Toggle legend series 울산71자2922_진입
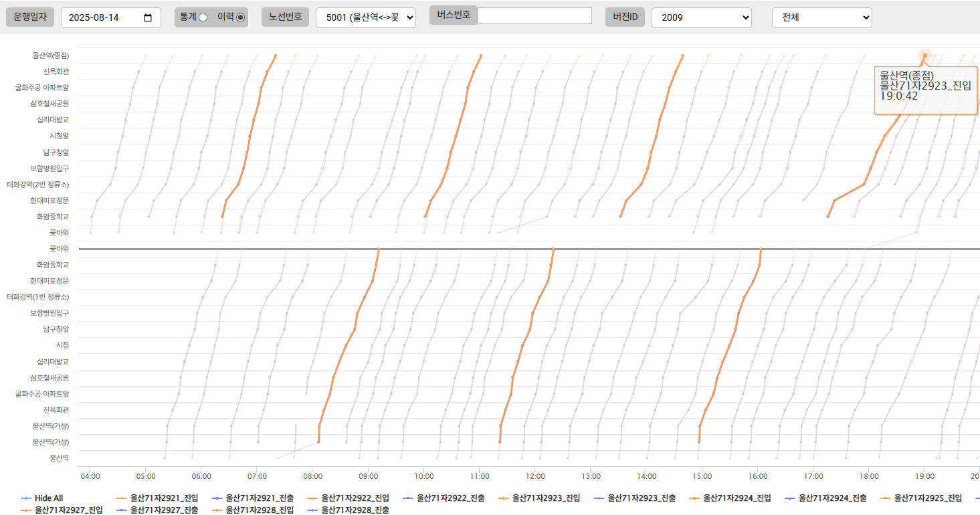 pos(348,498)
